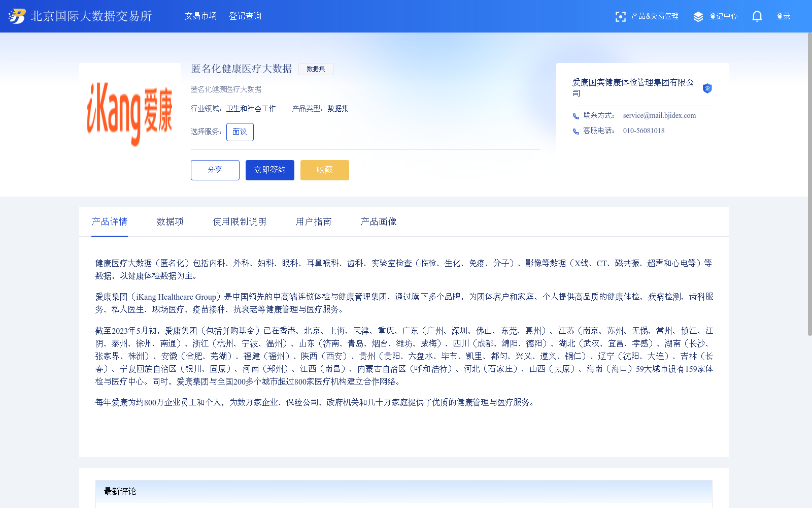Switch to the 产品画像 tab
This screenshot has height=508, width=812.
pos(379,222)
